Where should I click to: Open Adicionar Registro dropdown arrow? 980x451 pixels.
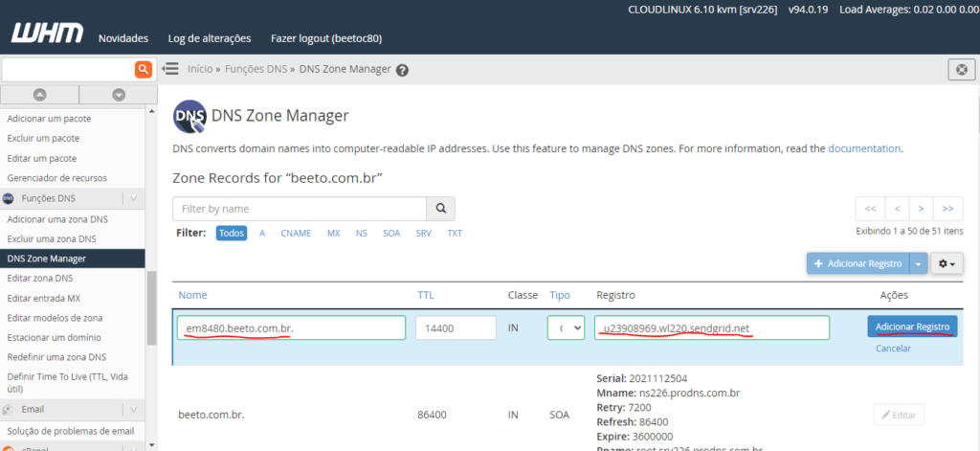click(x=918, y=264)
